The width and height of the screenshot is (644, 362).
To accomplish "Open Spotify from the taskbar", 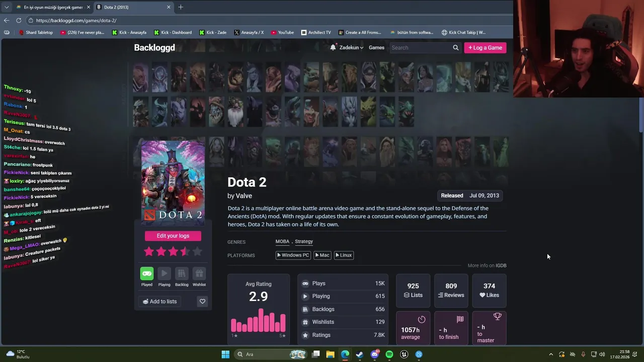I will [x=389, y=354].
